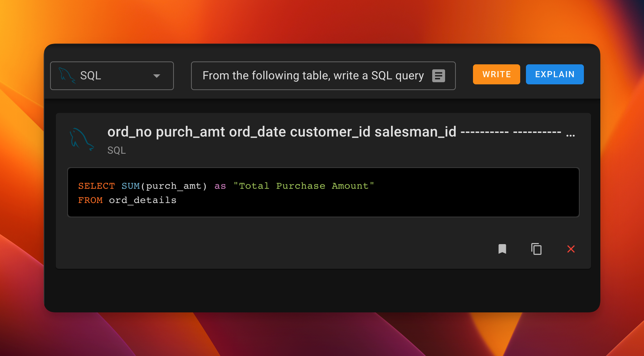Click the 'SQL' subtitle under result title

click(x=117, y=150)
